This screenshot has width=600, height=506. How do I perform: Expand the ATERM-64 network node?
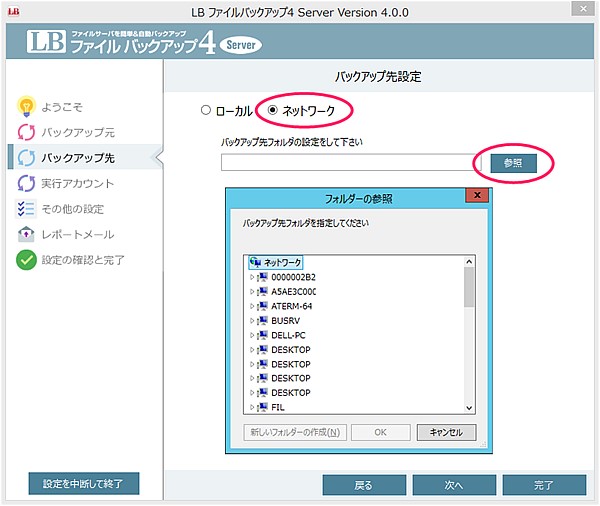pos(252,306)
